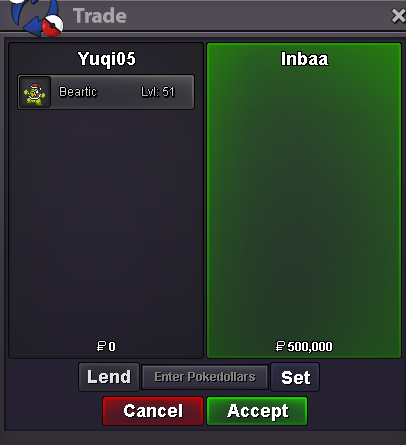406x445 pixels.
Task: Click the Beartic name label
Action: [x=78, y=92]
